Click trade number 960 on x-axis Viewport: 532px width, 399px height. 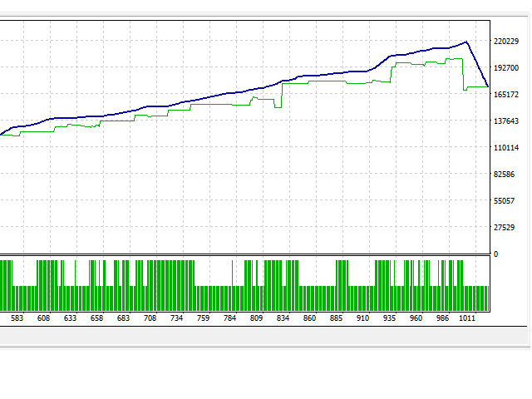(x=416, y=318)
